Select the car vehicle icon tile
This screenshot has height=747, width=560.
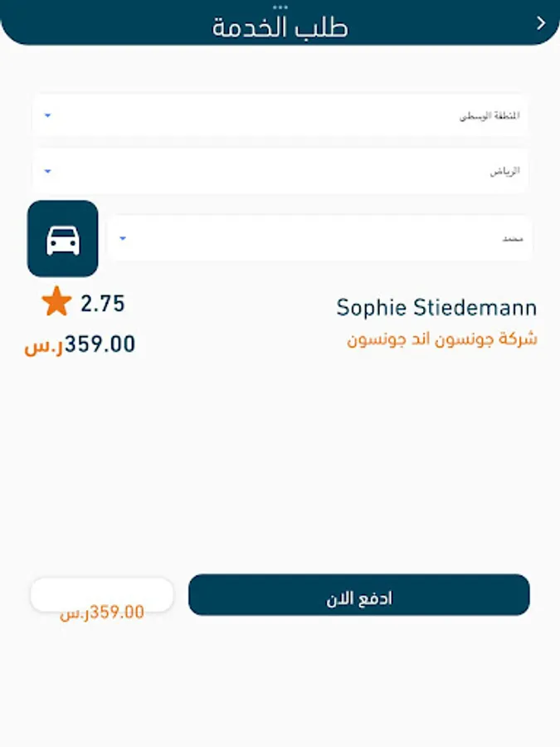coord(63,239)
